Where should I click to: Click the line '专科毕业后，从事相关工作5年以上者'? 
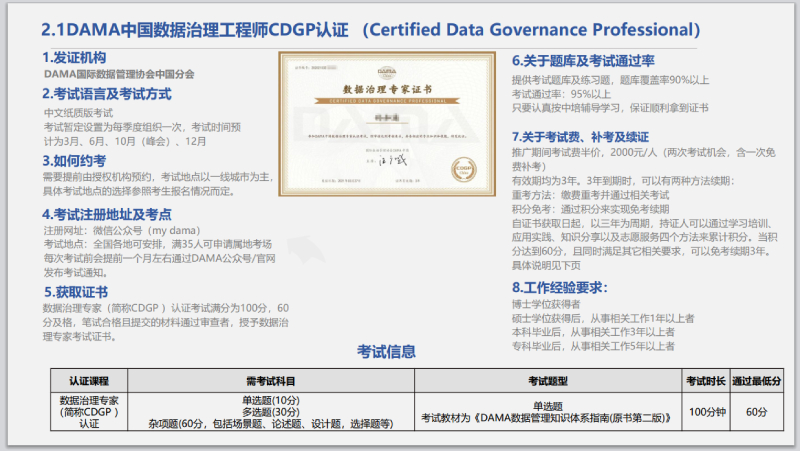coord(593,346)
